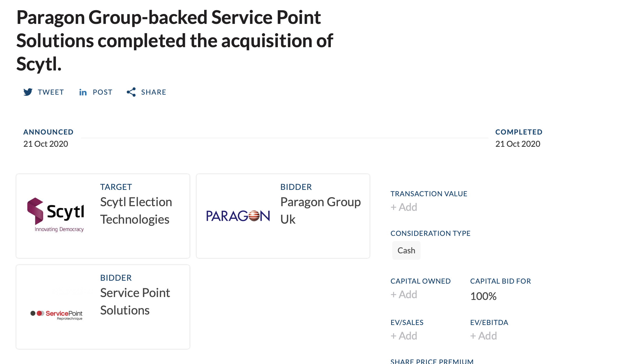The width and height of the screenshot is (632, 364).
Task: Click the completed date 21 Oct 2020
Action: coord(518,144)
